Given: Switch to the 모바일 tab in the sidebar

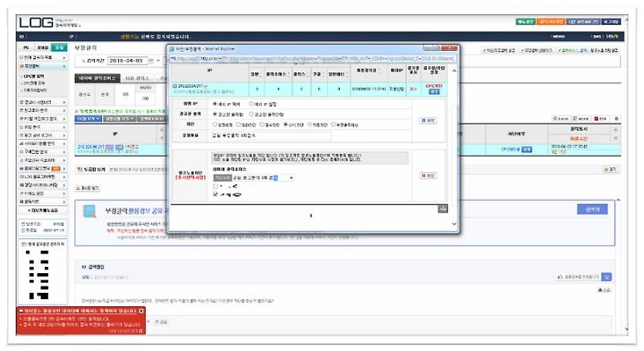Looking at the screenshot, I should [x=43, y=47].
